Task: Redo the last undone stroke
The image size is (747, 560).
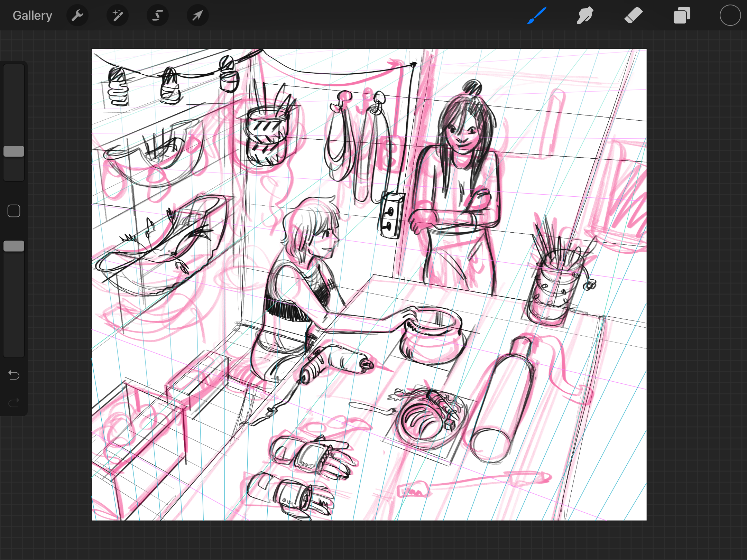Action: (x=14, y=403)
